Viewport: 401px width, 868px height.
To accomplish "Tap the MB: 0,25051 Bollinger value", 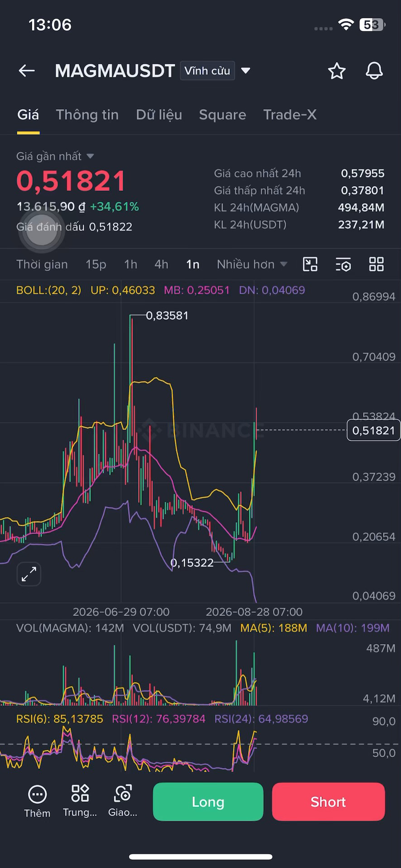I will point(197,290).
